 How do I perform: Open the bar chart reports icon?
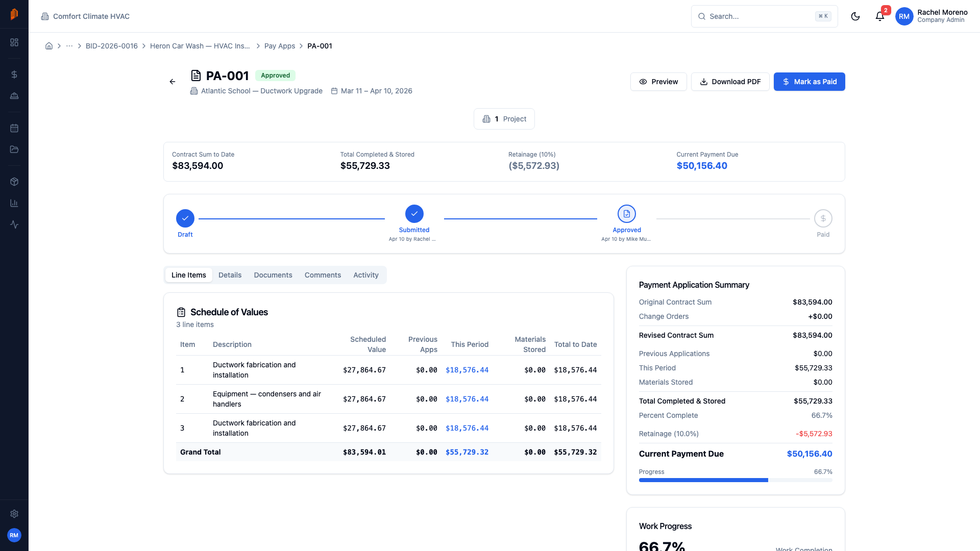[14, 203]
